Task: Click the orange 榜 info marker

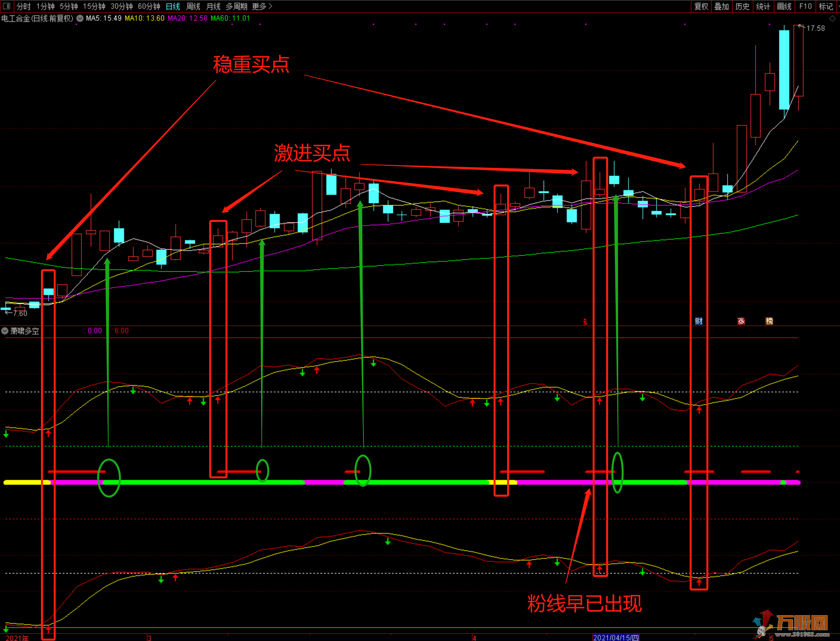Action: 769,321
